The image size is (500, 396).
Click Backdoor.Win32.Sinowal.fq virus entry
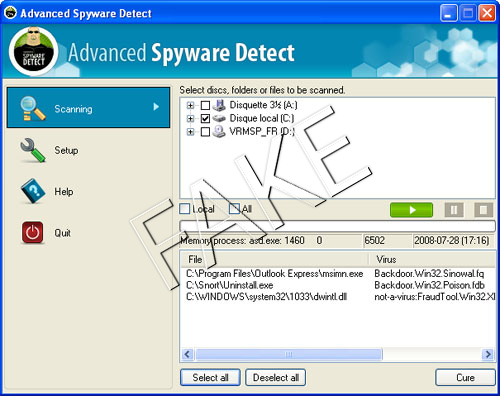(429, 274)
